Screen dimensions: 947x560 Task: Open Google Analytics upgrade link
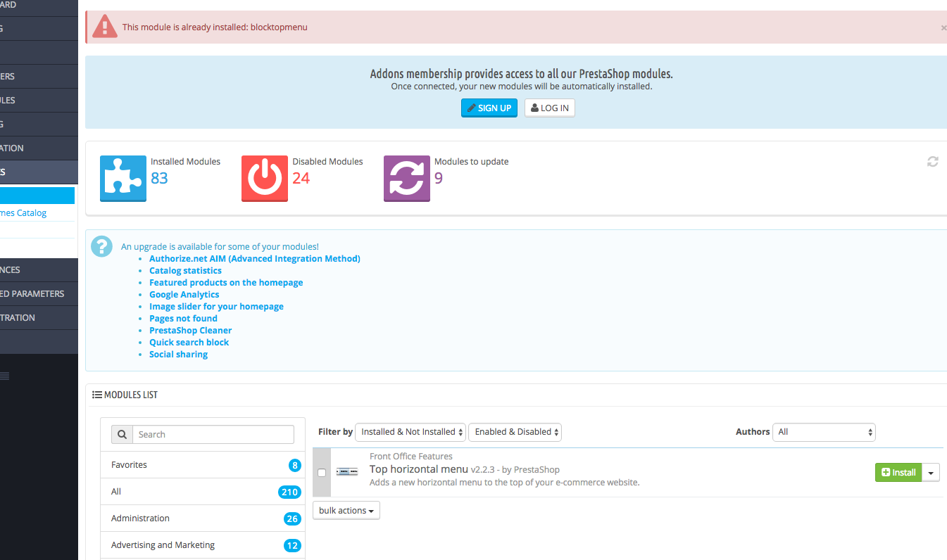184,294
